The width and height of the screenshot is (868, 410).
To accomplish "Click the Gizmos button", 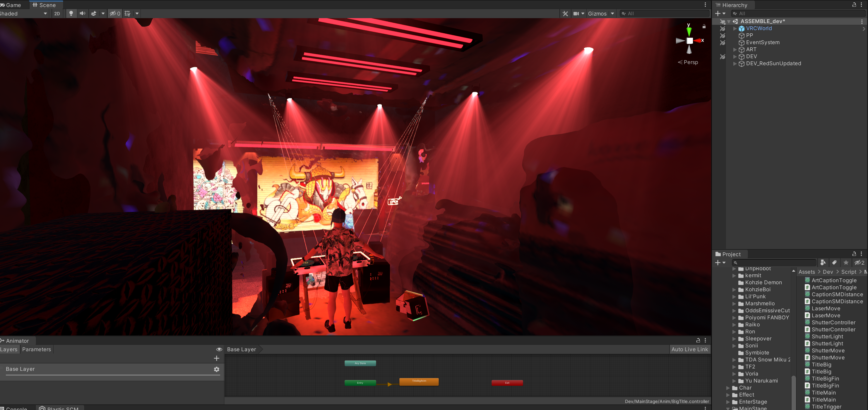I will click(597, 13).
